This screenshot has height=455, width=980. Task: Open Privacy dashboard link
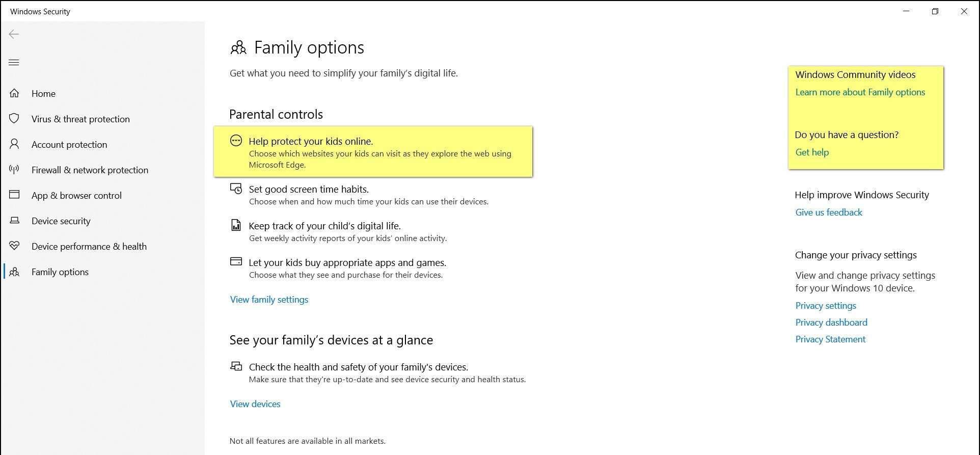831,323
